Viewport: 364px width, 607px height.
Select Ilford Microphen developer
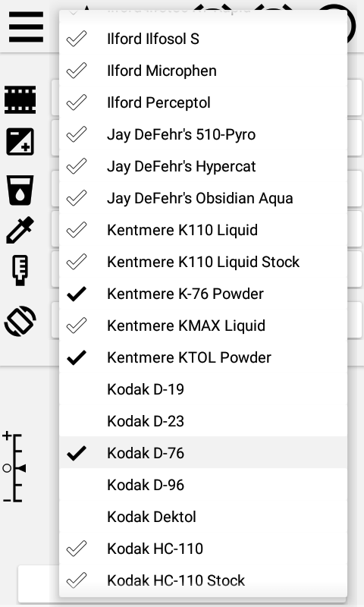[x=203, y=71]
